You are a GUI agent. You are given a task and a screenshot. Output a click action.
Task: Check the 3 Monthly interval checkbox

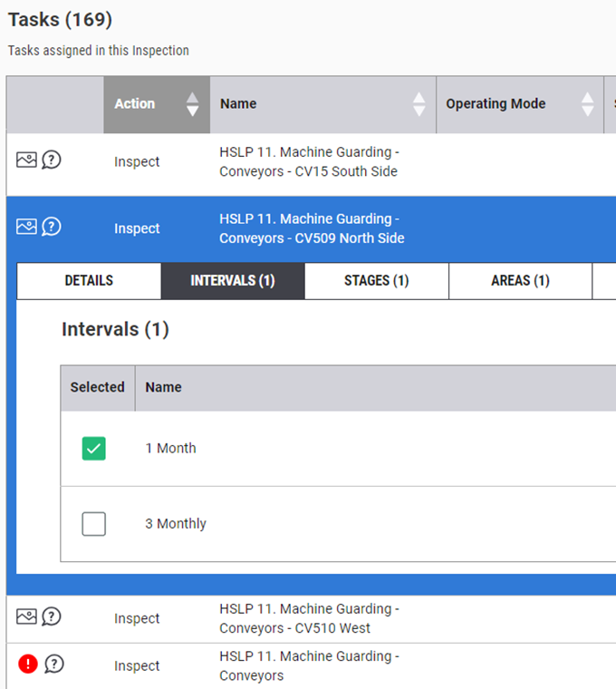(x=94, y=524)
